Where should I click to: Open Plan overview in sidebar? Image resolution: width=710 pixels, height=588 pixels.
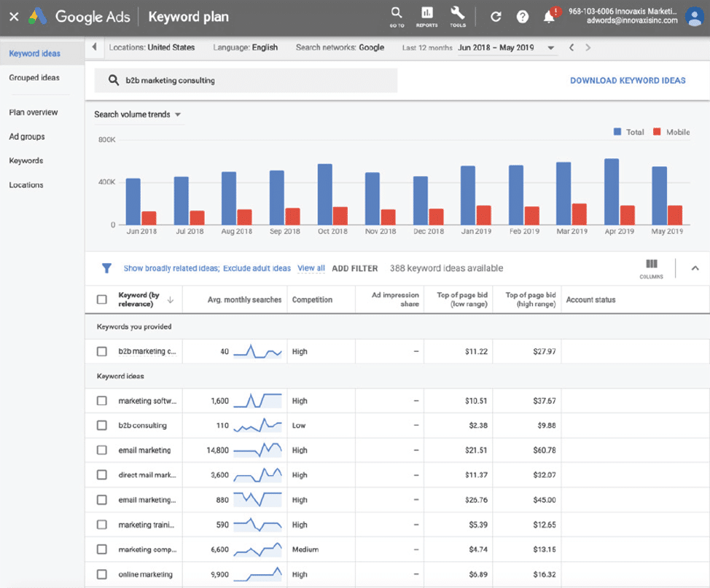pos(34,112)
